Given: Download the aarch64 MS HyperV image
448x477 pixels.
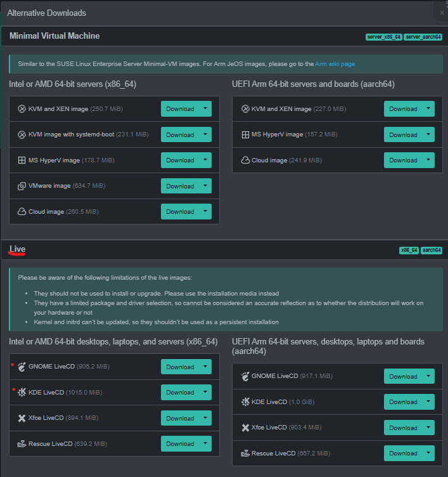Looking at the screenshot, I should (x=403, y=134).
